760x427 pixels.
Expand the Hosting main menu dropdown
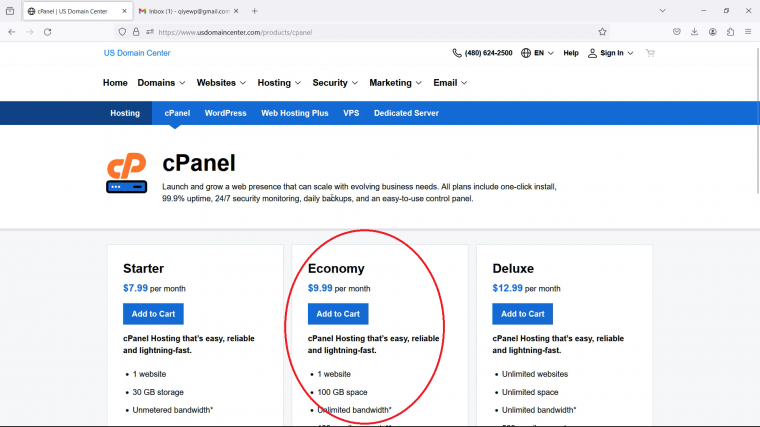[279, 83]
